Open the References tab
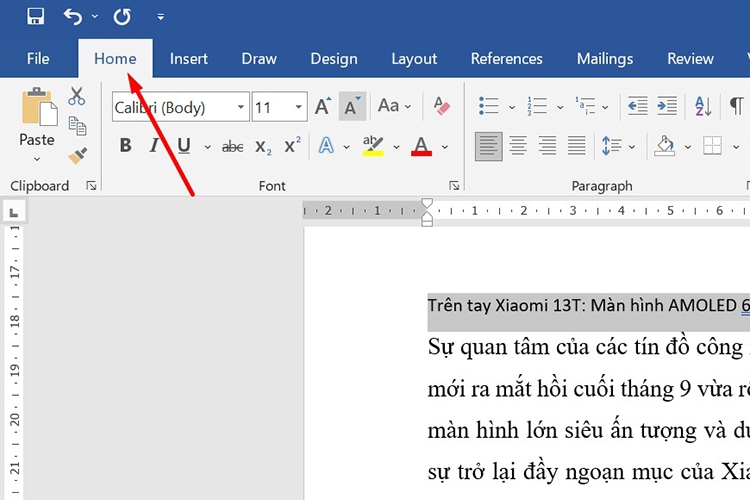The height and width of the screenshot is (500, 750). coord(507,59)
